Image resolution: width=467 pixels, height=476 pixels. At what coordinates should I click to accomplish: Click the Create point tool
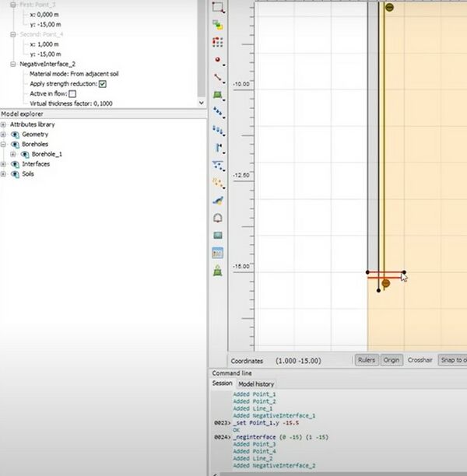click(218, 60)
